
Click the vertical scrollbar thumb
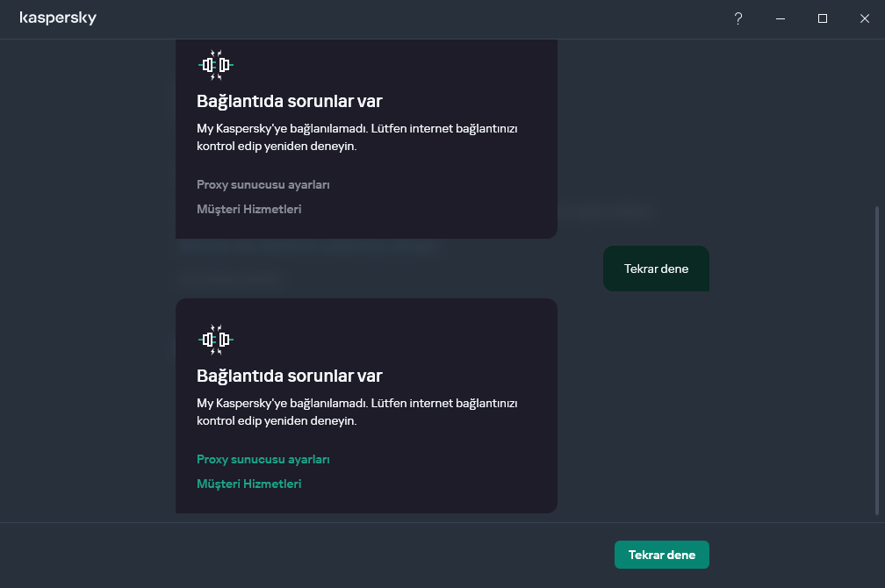[x=877, y=360]
